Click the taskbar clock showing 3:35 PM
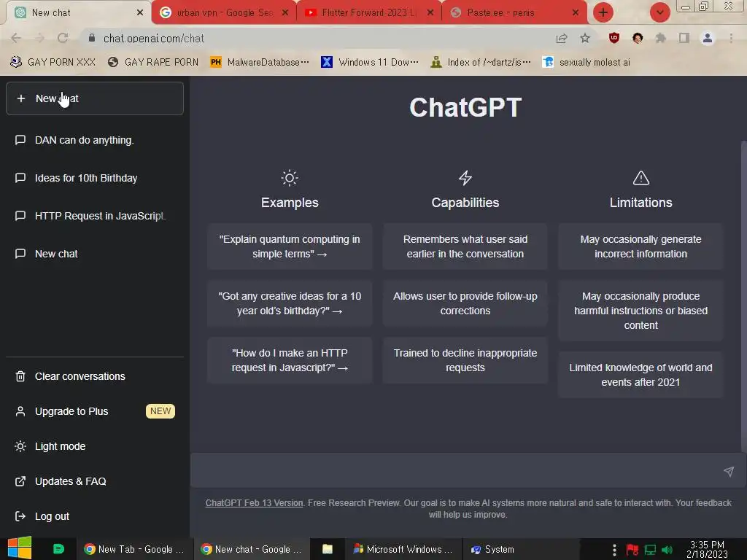The width and height of the screenshot is (747, 560). 707,550
